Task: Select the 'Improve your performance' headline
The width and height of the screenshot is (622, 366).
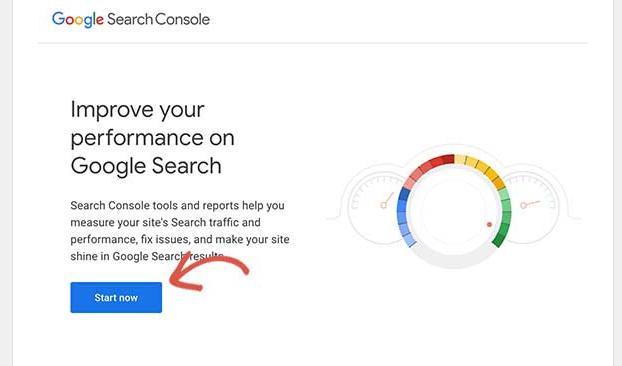Action: 152,137
